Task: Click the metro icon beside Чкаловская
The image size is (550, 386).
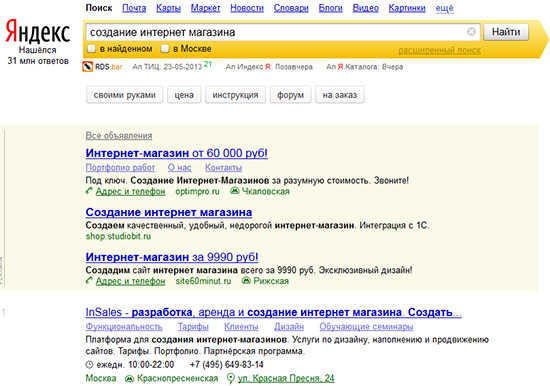Action: click(235, 191)
